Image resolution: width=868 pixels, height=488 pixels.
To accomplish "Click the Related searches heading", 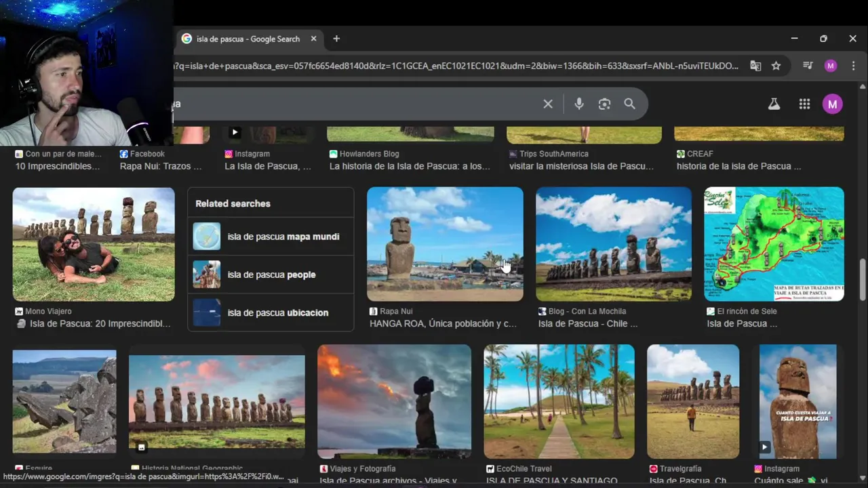I will pos(233,203).
